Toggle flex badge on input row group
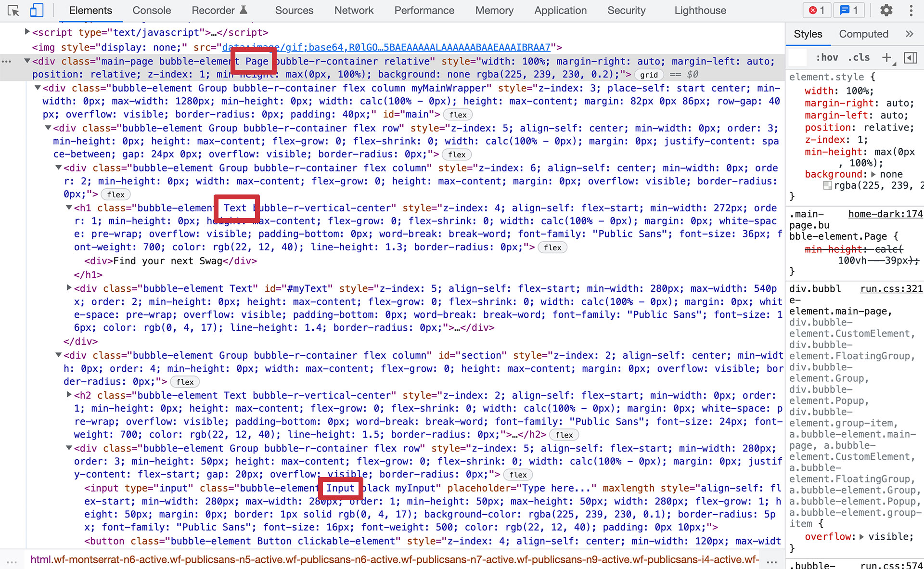The height and width of the screenshot is (569, 924). click(x=518, y=475)
